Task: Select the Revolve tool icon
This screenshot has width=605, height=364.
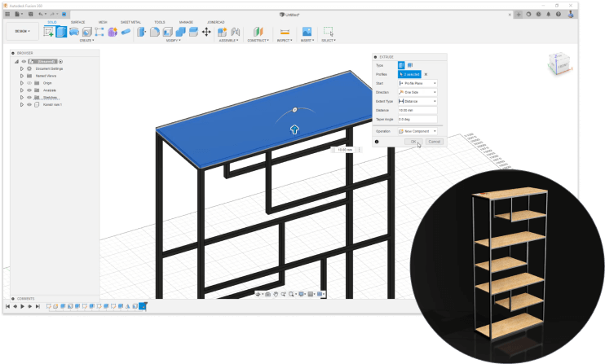Action: 74,32
